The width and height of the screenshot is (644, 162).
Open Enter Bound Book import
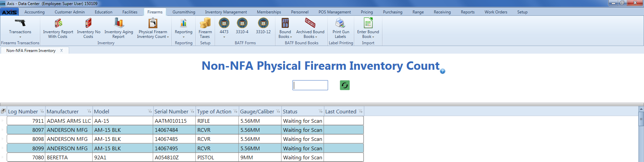368,28
